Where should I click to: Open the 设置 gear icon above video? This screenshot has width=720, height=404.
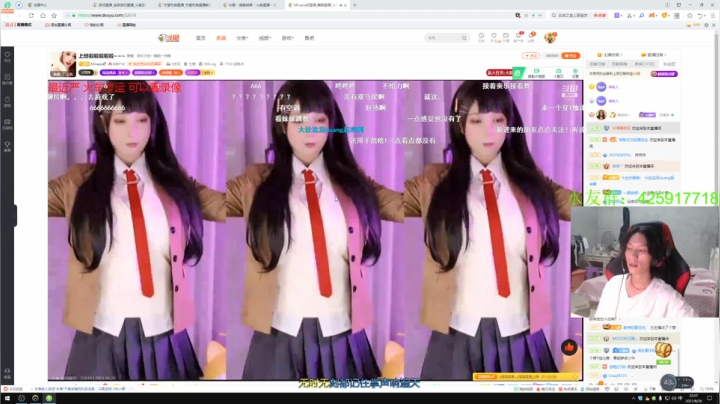[575, 73]
